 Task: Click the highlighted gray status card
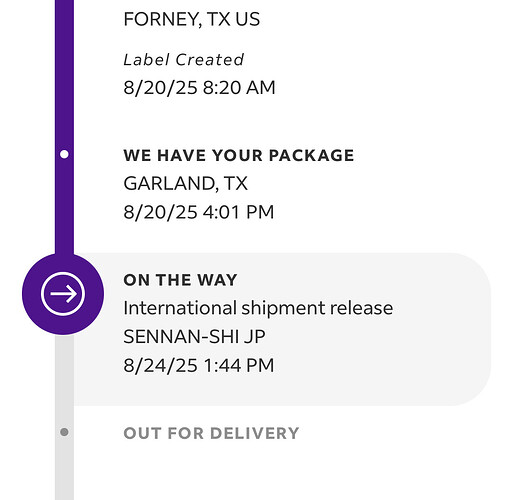(282, 329)
